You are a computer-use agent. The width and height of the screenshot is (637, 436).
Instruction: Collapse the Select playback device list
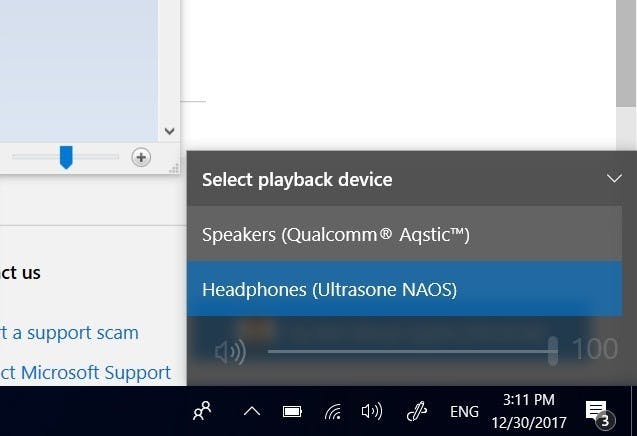click(614, 178)
